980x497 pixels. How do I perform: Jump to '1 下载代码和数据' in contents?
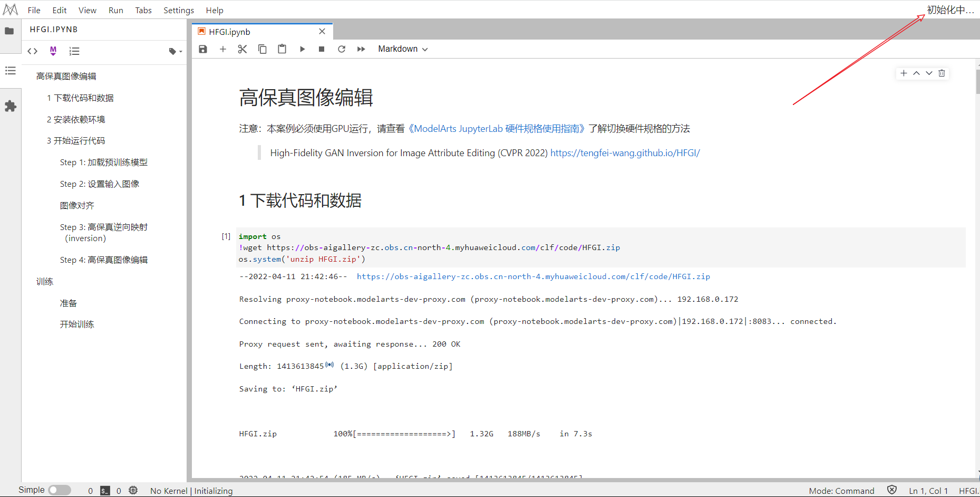point(80,98)
